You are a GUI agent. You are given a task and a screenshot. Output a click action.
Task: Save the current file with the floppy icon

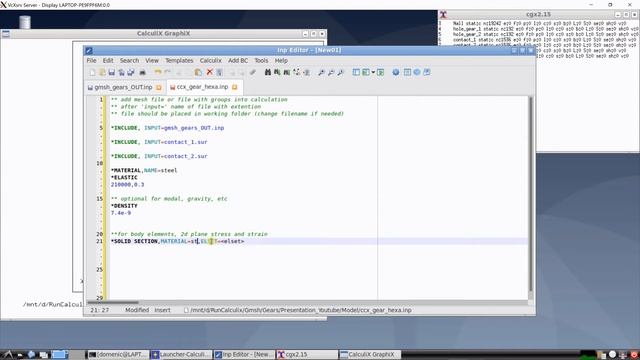(111, 72)
